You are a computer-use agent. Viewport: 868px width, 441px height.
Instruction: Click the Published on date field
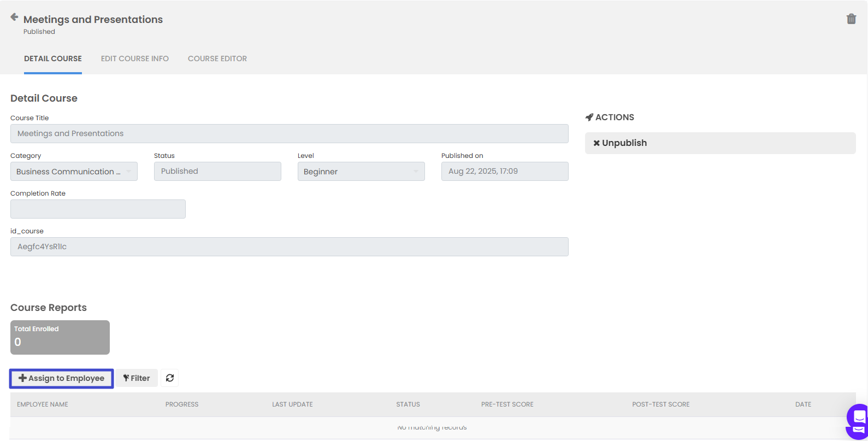504,172
